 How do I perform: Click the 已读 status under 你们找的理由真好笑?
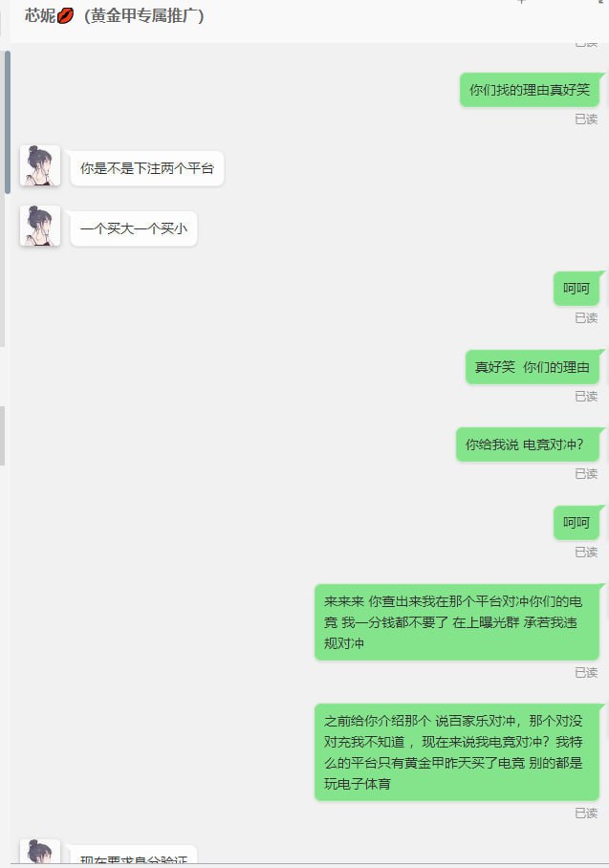coord(586,119)
